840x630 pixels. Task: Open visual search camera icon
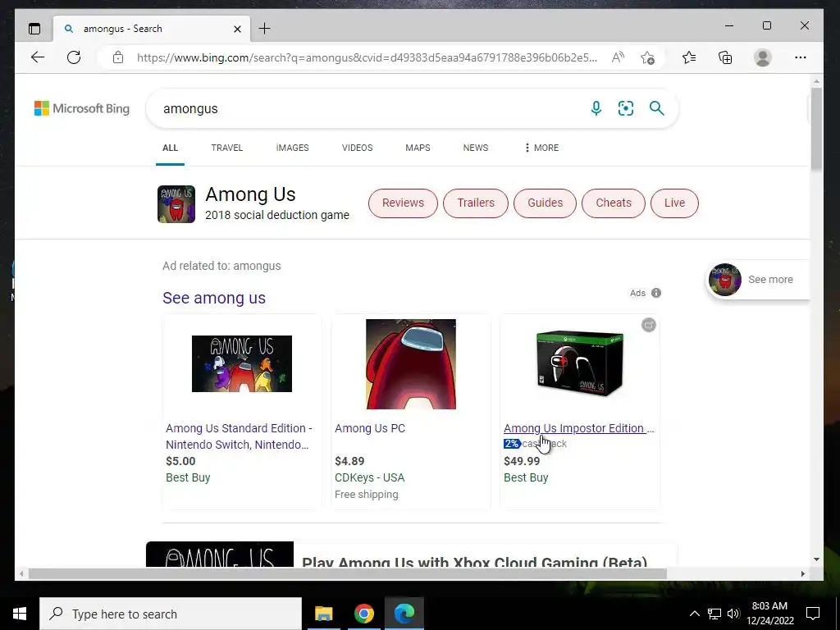click(x=626, y=108)
